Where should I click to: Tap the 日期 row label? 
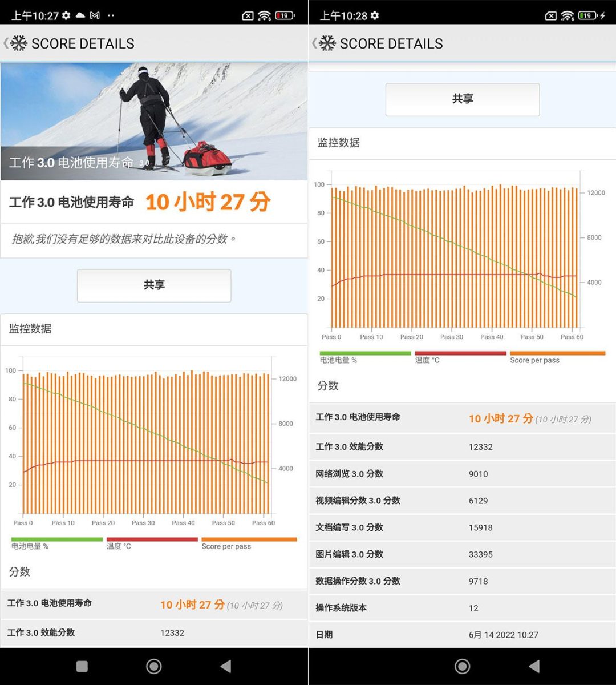click(324, 634)
